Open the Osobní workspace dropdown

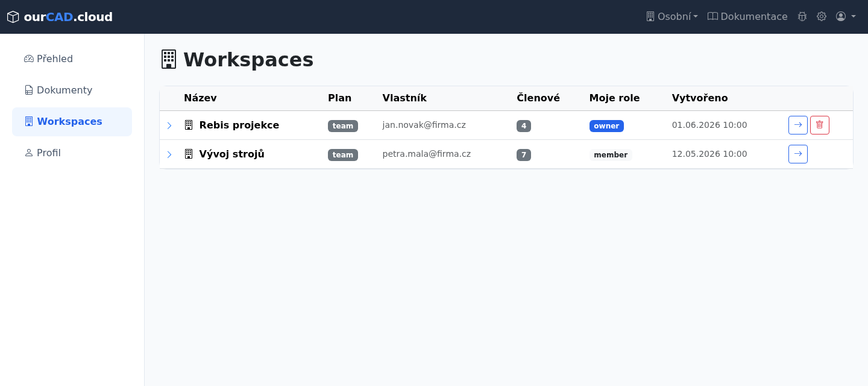click(671, 17)
